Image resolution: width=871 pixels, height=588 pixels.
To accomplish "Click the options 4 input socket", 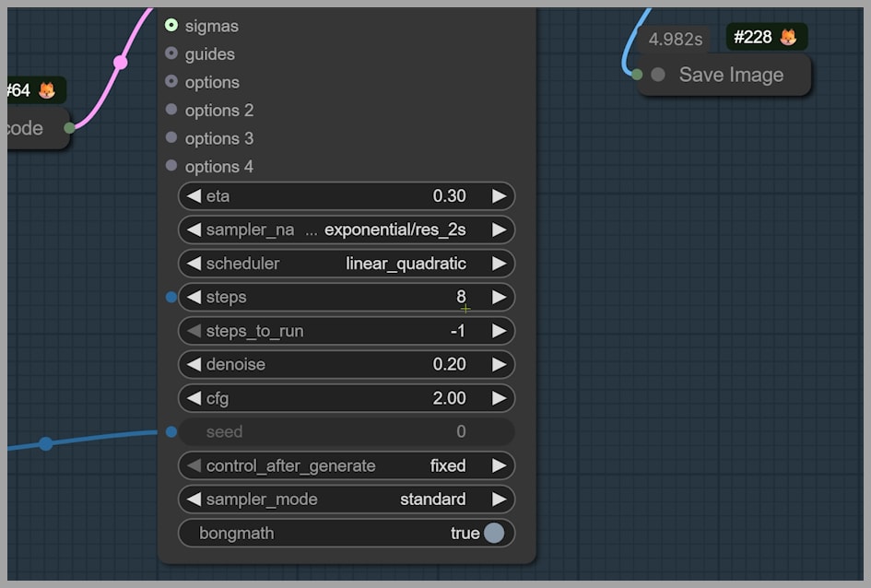I will click(x=171, y=166).
